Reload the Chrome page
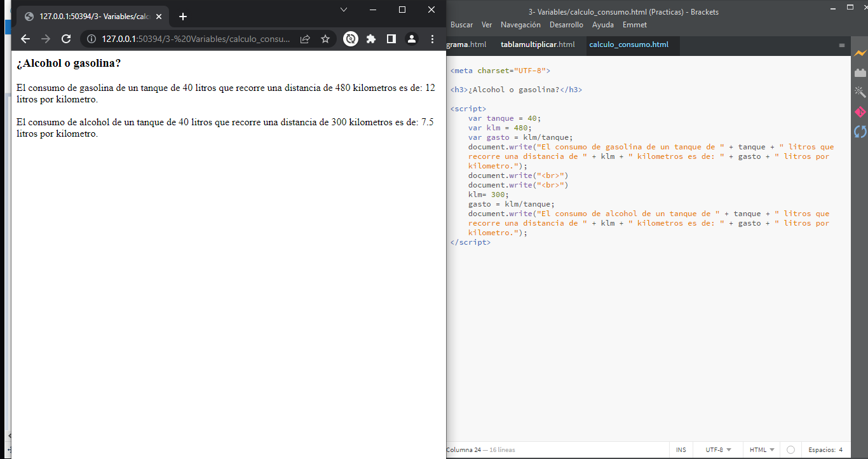This screenshot has width=868, height=459. [65, 39]
